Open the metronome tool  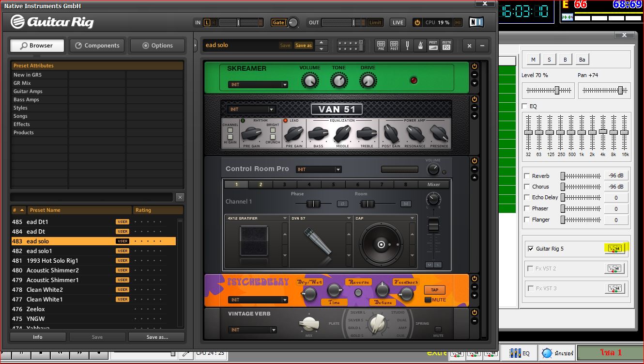(x=420, y=45)
